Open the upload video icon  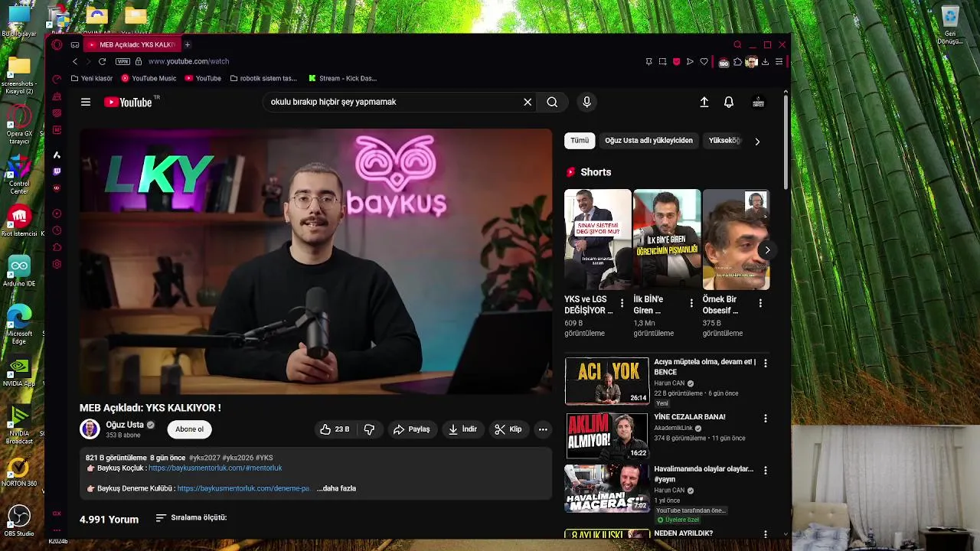[x=704, y=102]
